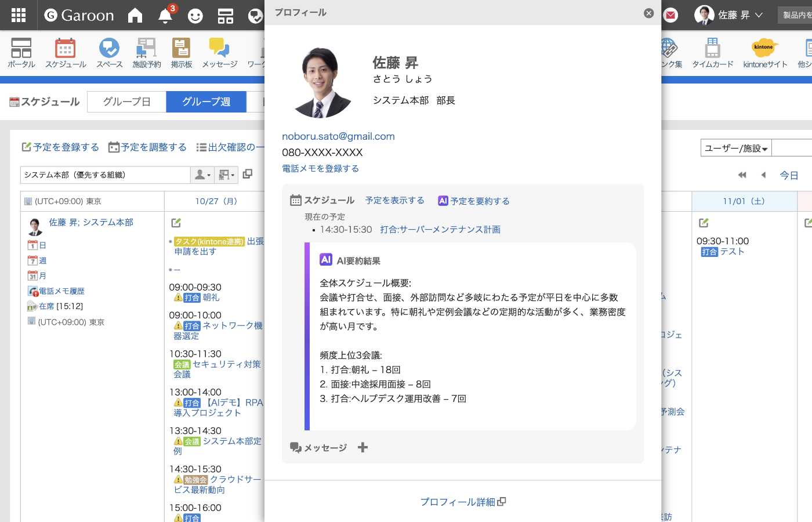Open the Timecard (タイムカード) icon

[x=712, y=53]
